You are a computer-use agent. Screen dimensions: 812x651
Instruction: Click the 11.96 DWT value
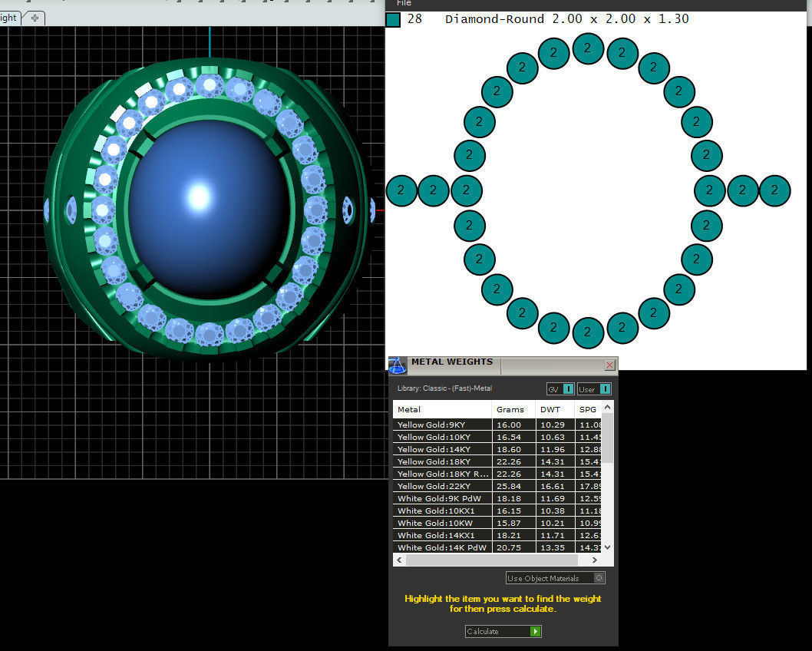[553, 450]
